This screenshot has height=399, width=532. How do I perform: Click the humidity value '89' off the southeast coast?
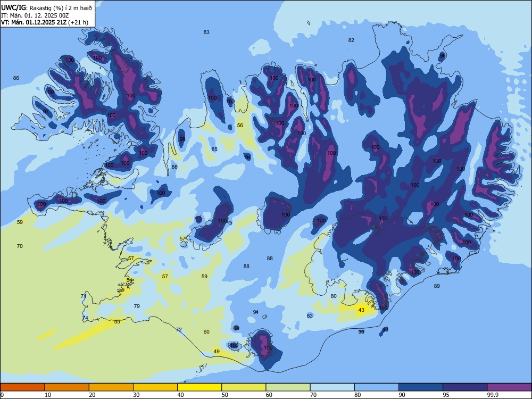(437, 286)
